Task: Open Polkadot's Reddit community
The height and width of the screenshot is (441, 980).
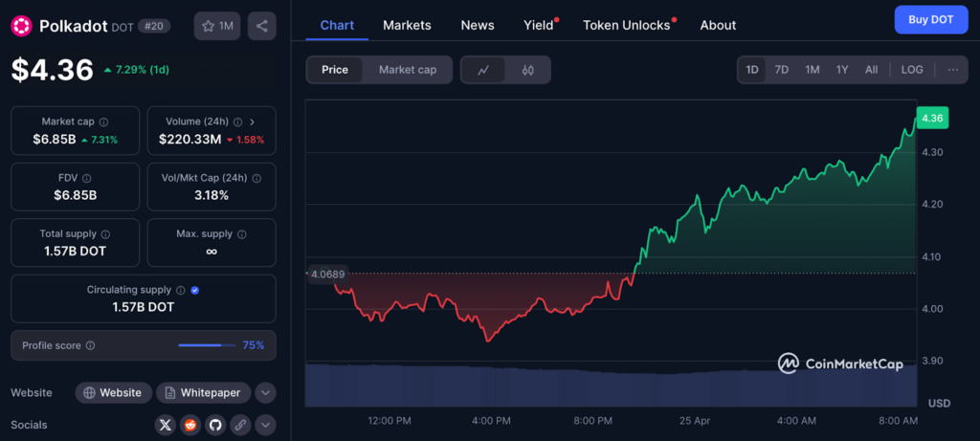Action: (190, 425)
